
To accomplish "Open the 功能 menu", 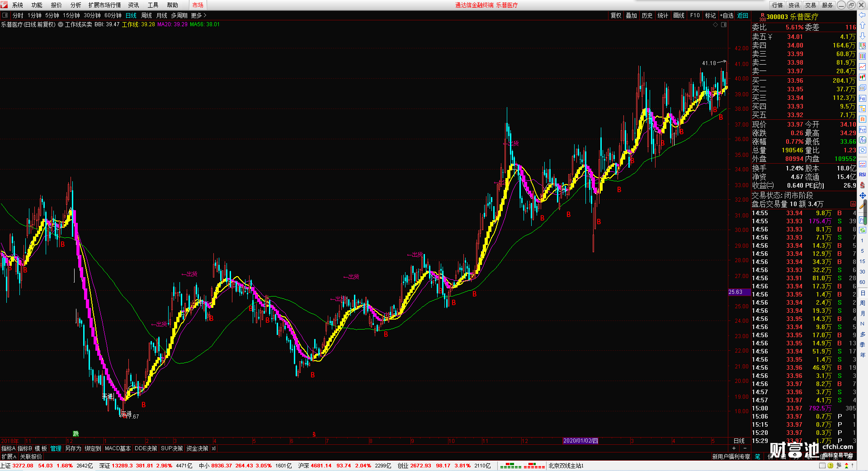I will (37, 5).
